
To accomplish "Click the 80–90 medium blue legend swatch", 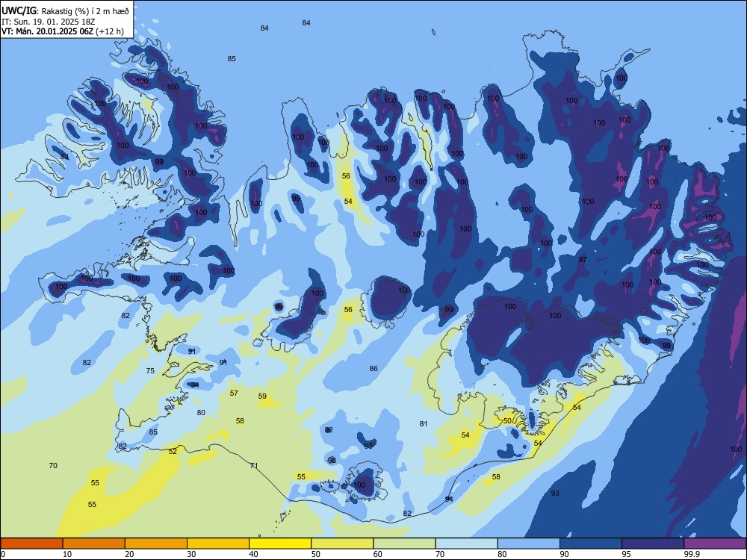I will tap(529, 544).
